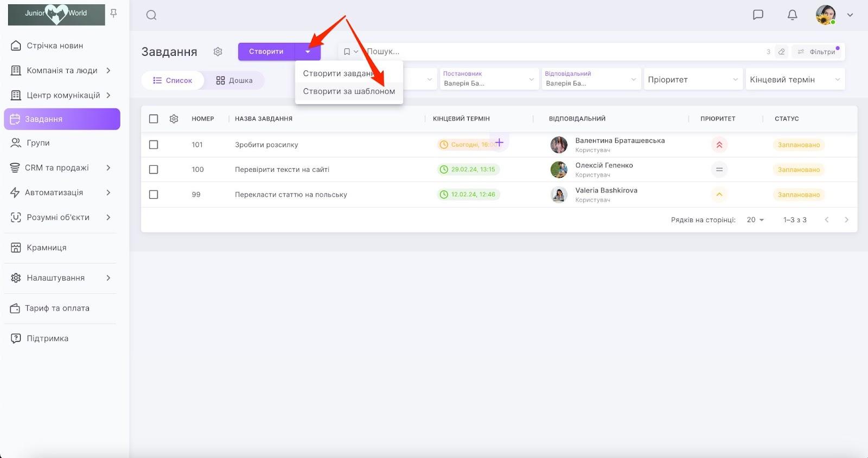
Task: Switch to Список view
Action: click(173, 80)
